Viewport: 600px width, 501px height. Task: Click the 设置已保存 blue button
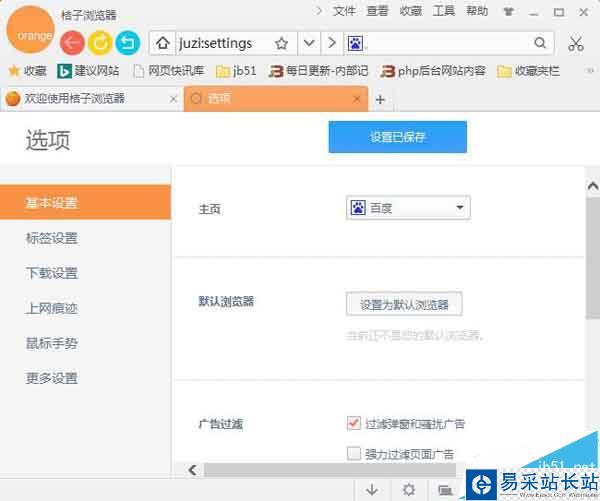click(x=398, y=137)
